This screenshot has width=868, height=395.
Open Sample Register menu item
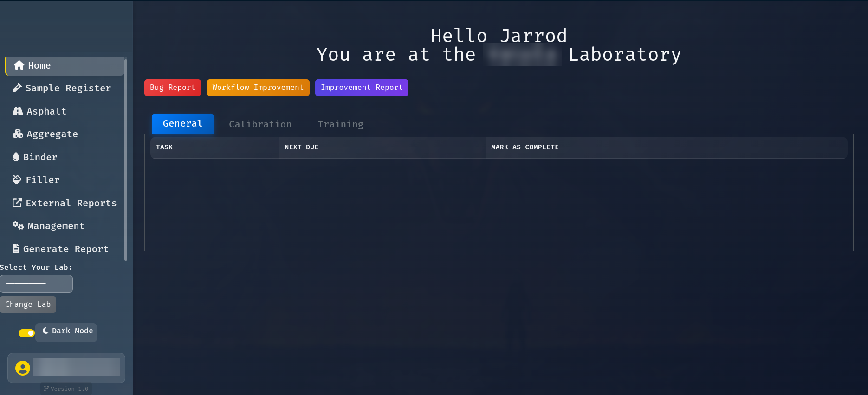[65, 88]
